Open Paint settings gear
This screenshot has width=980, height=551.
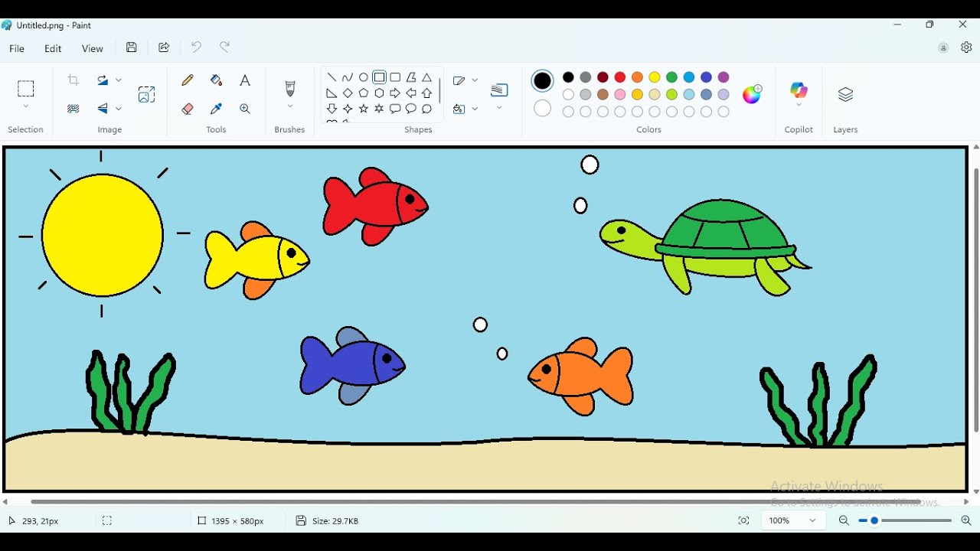pos(967,47)
